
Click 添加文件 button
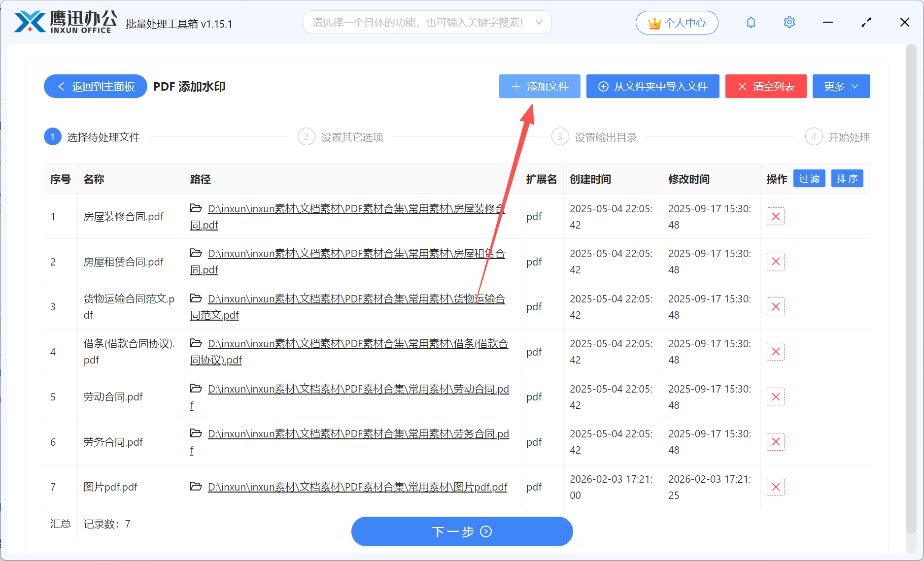(x=540, y=86)
